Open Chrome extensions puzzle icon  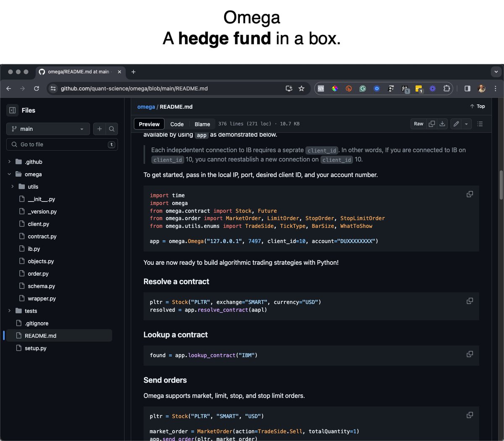click(446, 88)
